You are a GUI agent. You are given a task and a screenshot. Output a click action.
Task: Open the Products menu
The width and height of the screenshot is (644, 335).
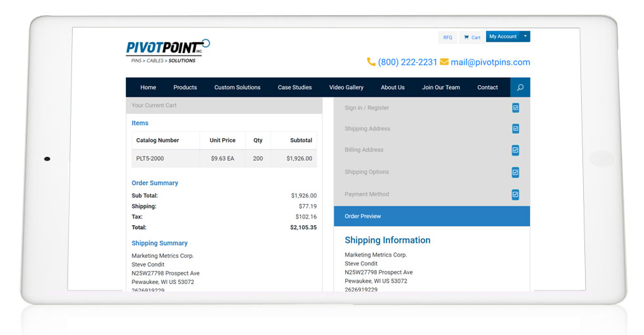pyautogui.click(x=185, y=87)
